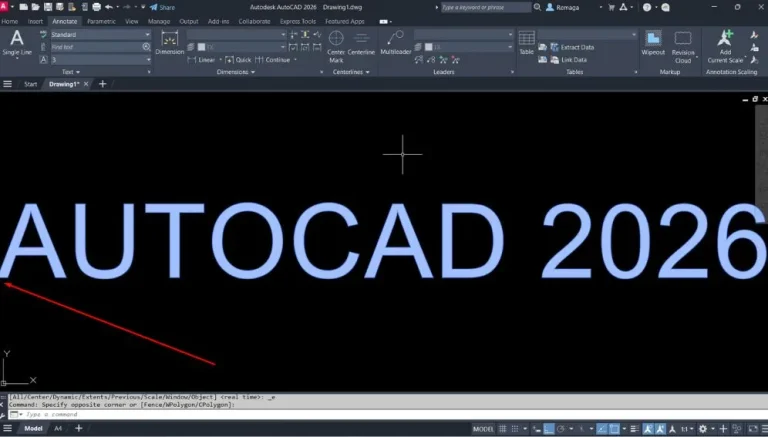
Task: Expand the Text panel dropdown
Action: coord(71,72)
